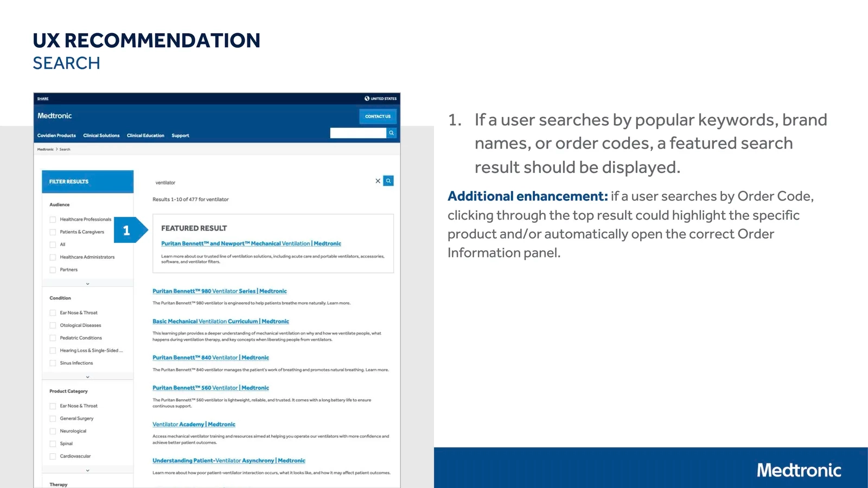Click the header search input field

(x=358, y=133)
